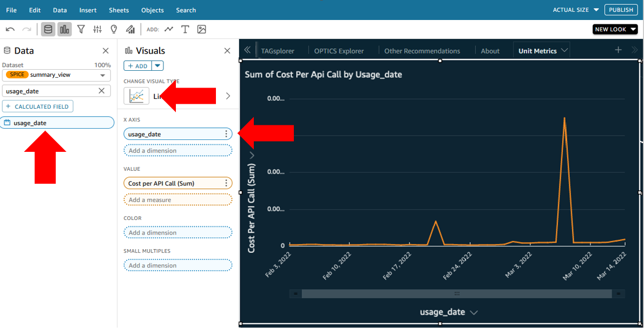Toggle the Data panel icon
Image resolution: width=644 pixels, height=328 pixels.
48,29
